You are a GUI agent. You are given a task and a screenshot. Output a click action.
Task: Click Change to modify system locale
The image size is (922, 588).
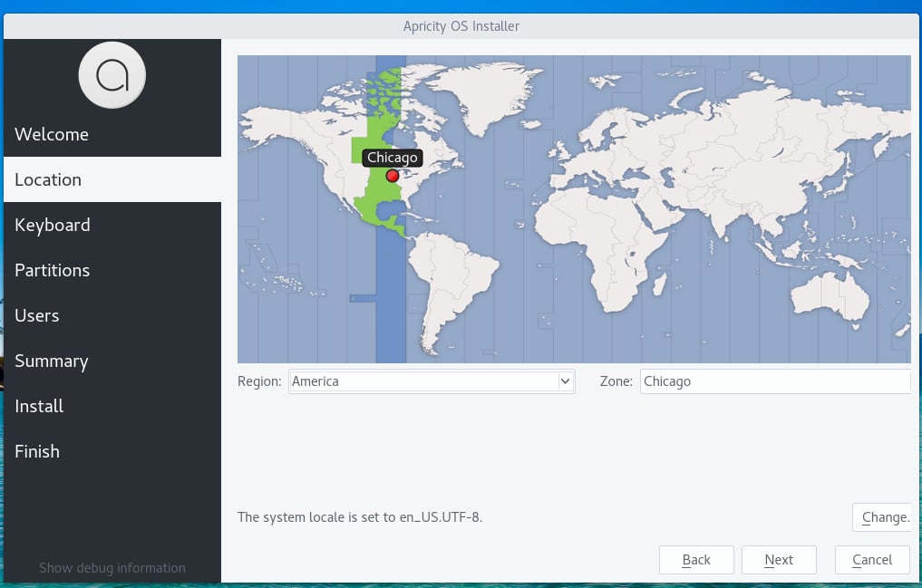[882, 516]
